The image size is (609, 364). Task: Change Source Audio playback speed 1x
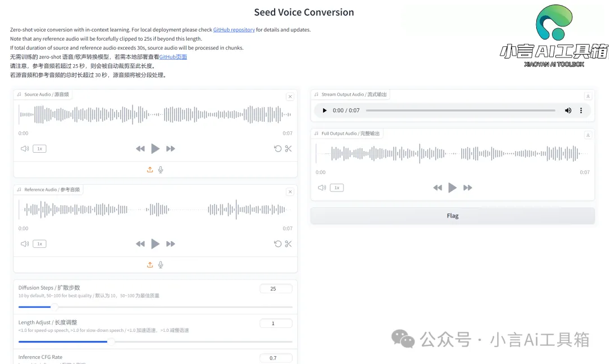[x=39, y=149]
